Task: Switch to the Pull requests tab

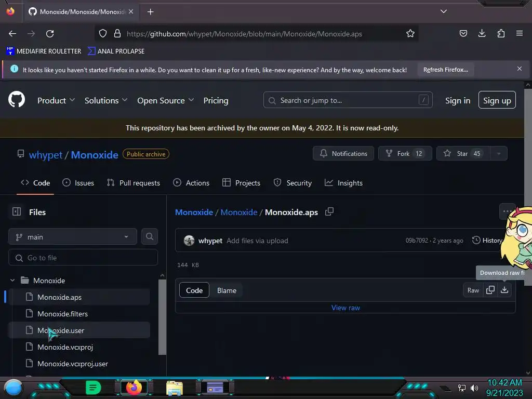Action: coord(133,183)
